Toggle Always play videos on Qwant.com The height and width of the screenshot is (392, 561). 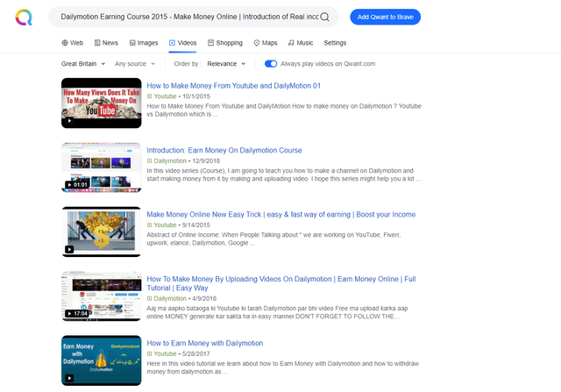point(271,64)
